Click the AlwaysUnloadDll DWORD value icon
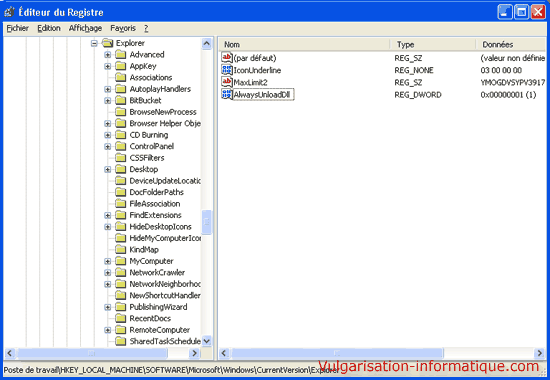Viewport: 550px width, 380px height. [227, 94]
